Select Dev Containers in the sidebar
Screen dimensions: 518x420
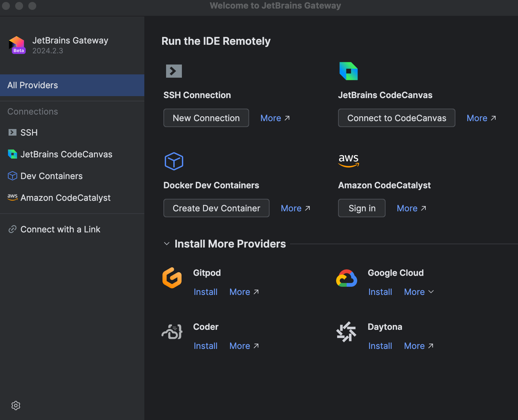[51, 176]
